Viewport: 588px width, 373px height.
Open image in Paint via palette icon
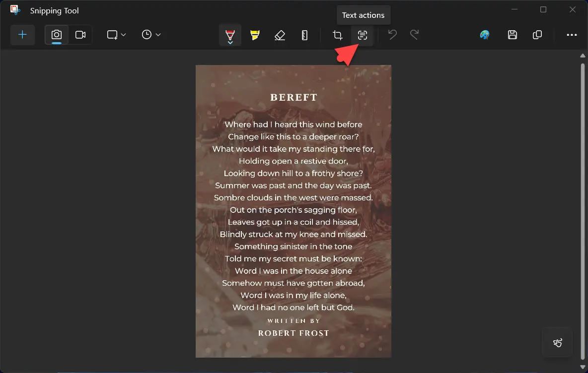click(485, 35)
